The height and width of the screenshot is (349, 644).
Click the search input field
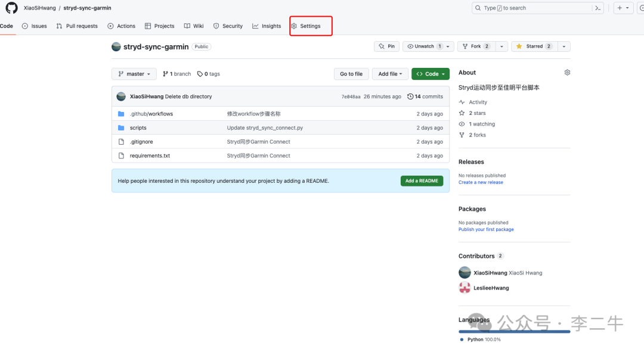[x=533, y=8]
